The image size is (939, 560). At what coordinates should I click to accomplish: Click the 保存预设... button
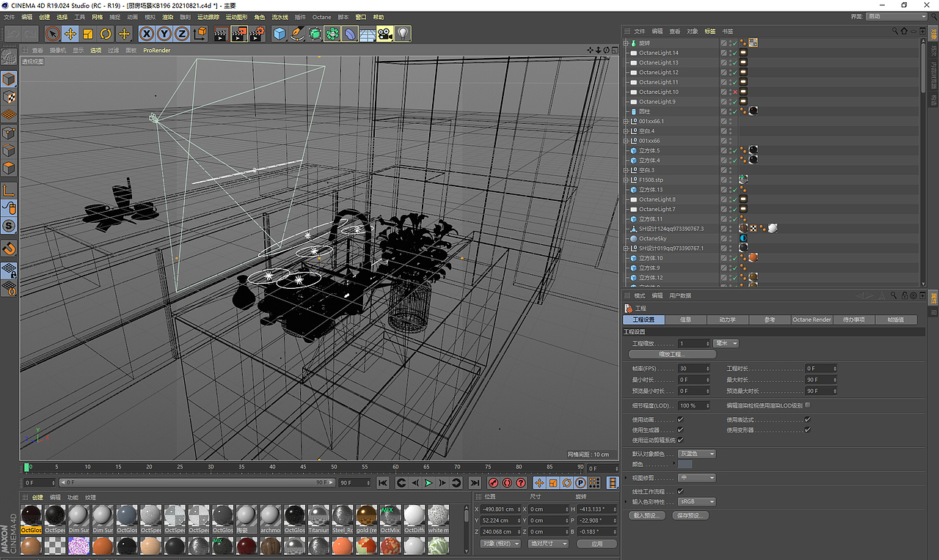pos(690,516)
